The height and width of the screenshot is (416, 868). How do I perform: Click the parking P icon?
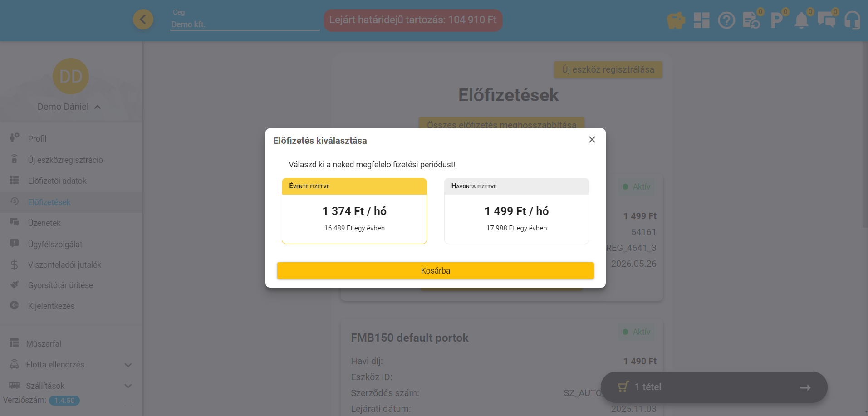pos(776,20)
